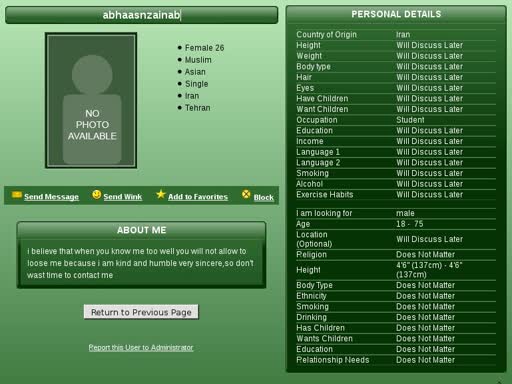This screenshot has height=384, width=512.
Task: Click the Exercise Habits label
Action: tap(324, 195)
